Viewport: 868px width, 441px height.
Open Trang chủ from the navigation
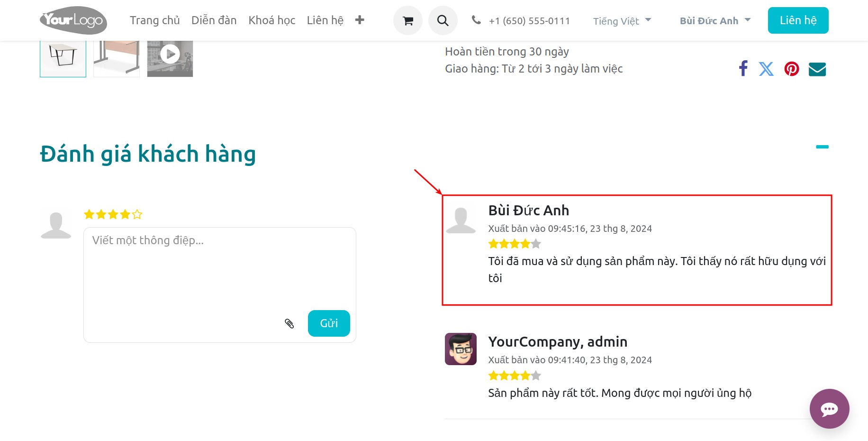[x=154, y=20]
